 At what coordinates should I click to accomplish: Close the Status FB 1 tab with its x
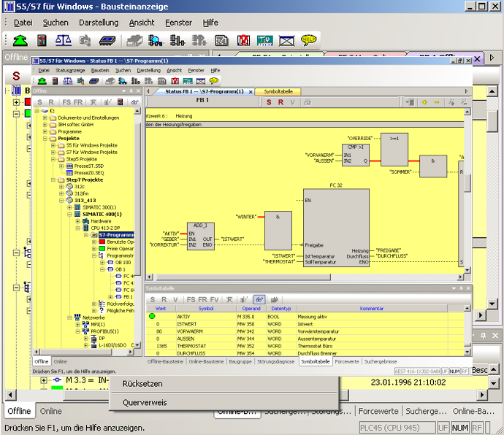(x=251, y=92)
